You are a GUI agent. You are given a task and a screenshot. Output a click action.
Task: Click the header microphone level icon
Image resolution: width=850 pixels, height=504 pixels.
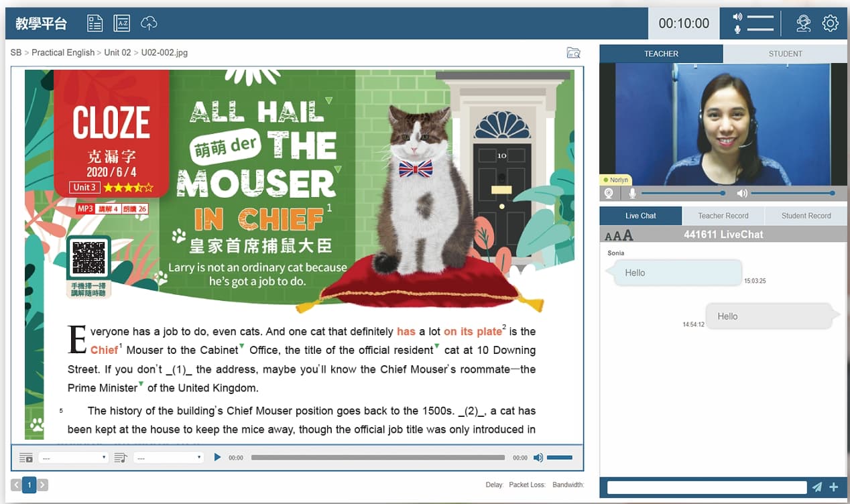737,29
